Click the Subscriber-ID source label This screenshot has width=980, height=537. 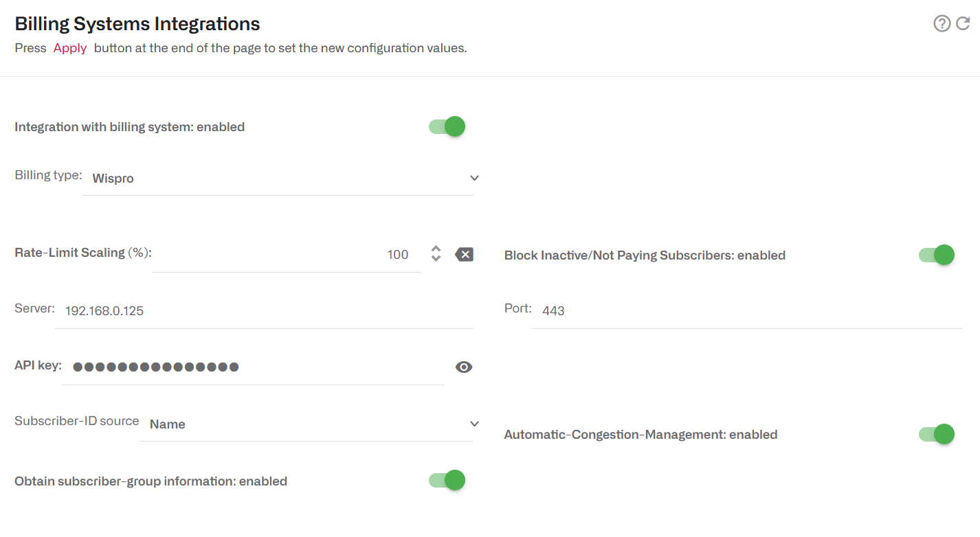tap(77, 421)
